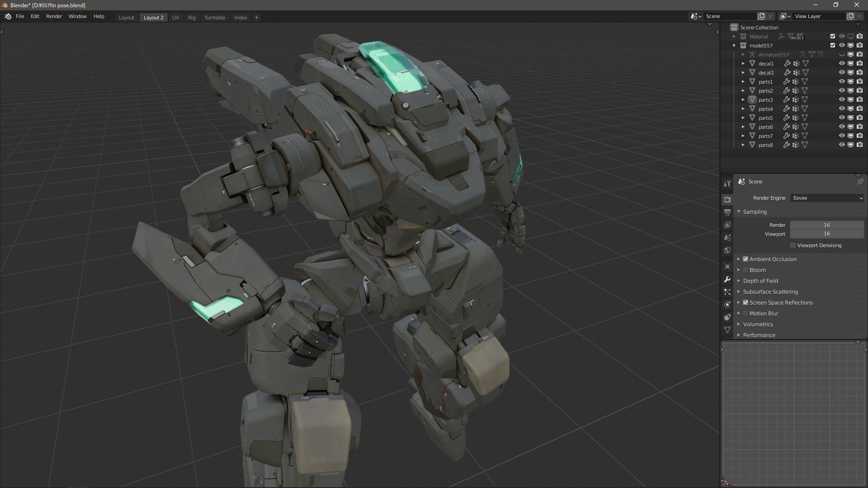Open the File menu

20,16
